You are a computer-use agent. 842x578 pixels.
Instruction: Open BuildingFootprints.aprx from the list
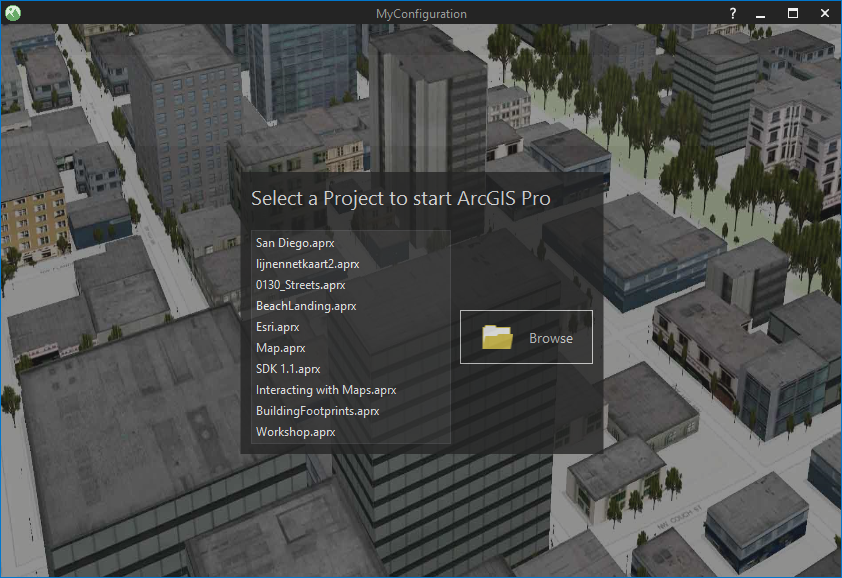[x=317, y=411]
